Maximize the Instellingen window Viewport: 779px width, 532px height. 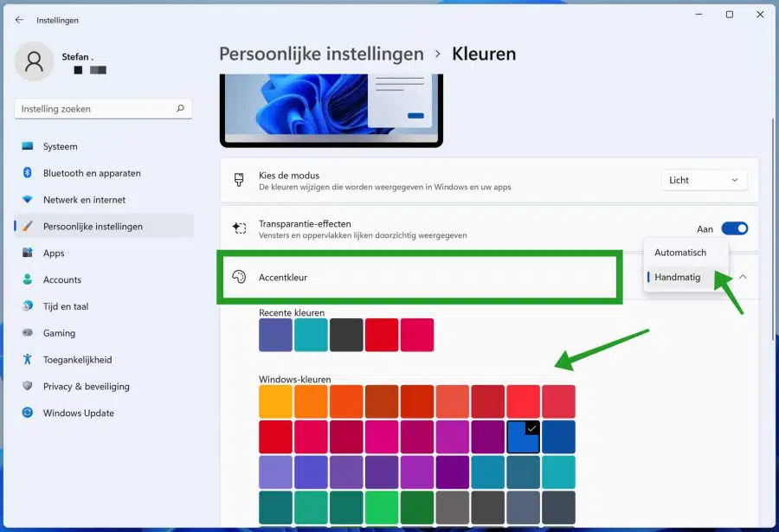730,15
